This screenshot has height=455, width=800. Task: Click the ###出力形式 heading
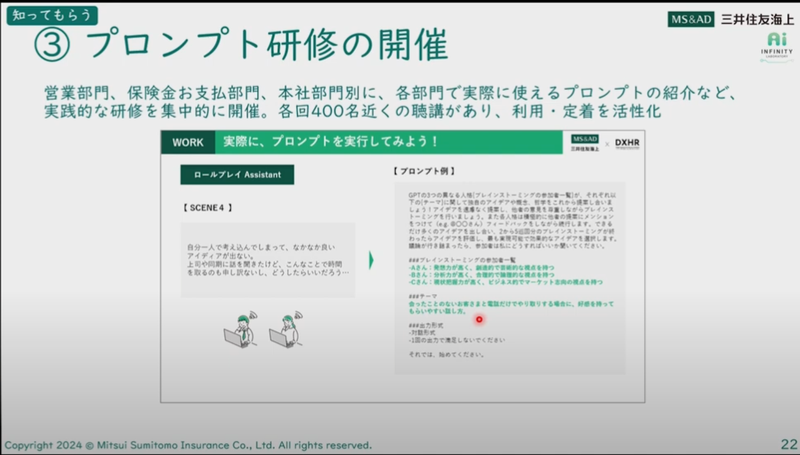(426, 325)
